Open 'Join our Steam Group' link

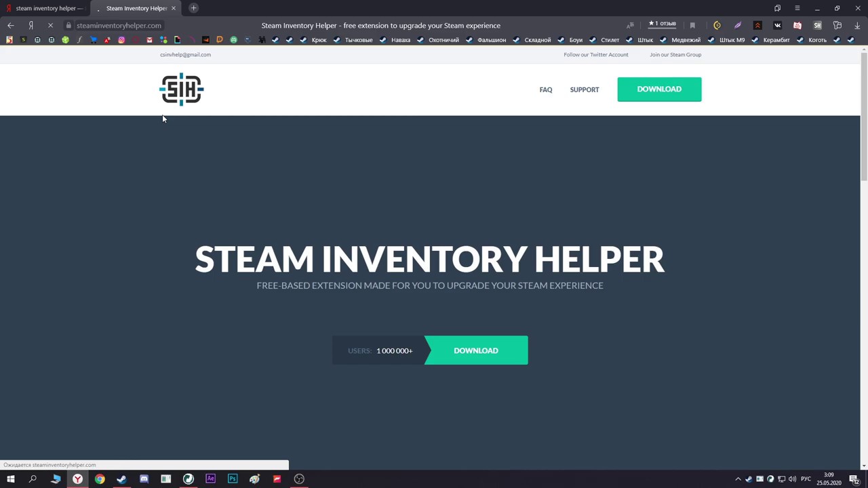coord(675,54)
